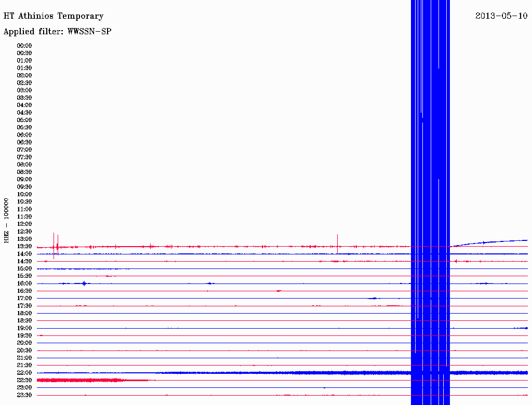Click the date label '2013-05-10'
Viewport: 532px width, 405px height.
pyautogui.click(x=501, y=16)
